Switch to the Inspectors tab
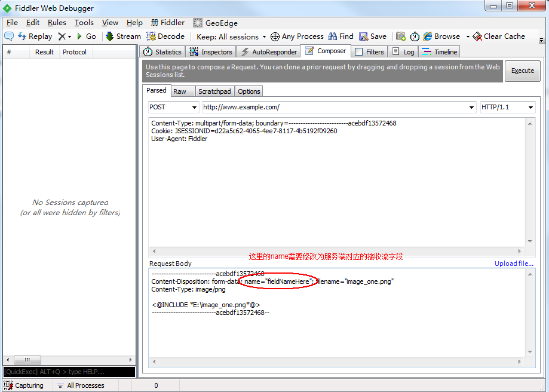The image size is (549, 392). [x=211, y=52]
